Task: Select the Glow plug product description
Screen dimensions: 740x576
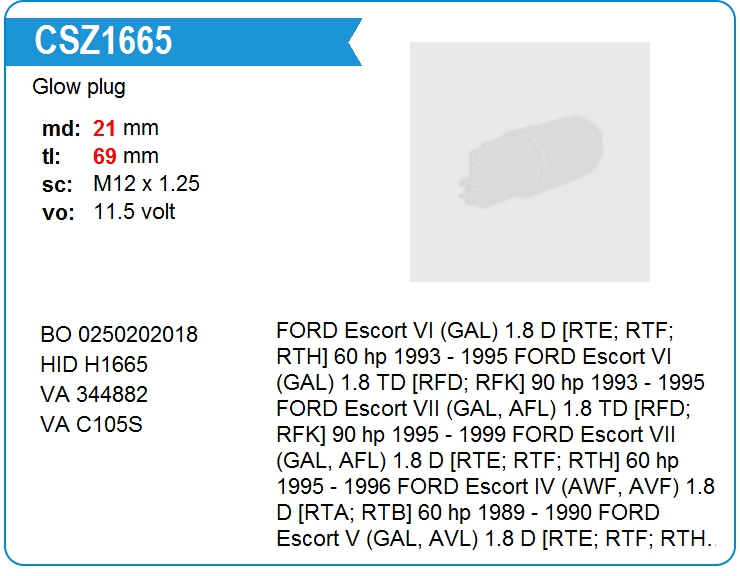Action: tap(79, 87)
